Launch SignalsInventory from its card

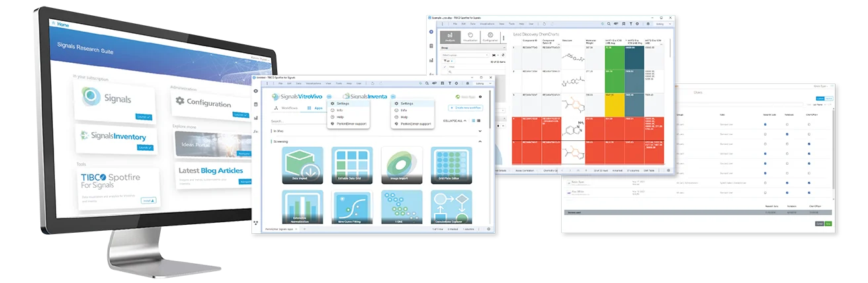[x=145, y=147]
